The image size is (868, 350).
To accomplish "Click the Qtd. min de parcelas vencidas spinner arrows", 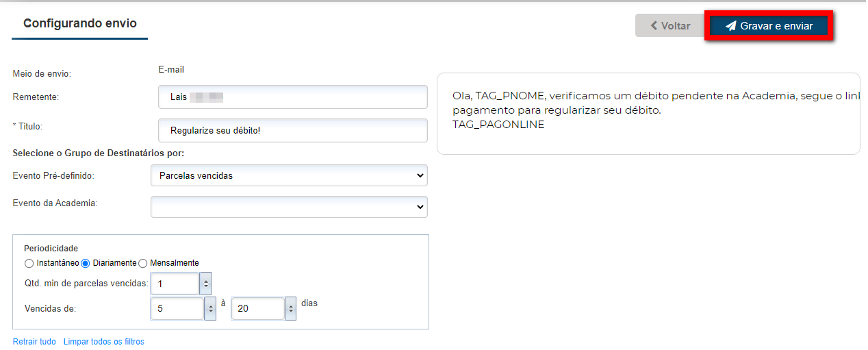I will [x=205, y=284].
